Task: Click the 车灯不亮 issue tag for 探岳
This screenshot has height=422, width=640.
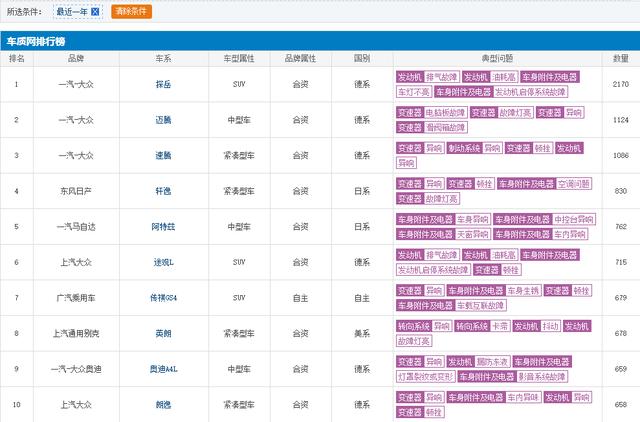Action: (x=414, y=92)
